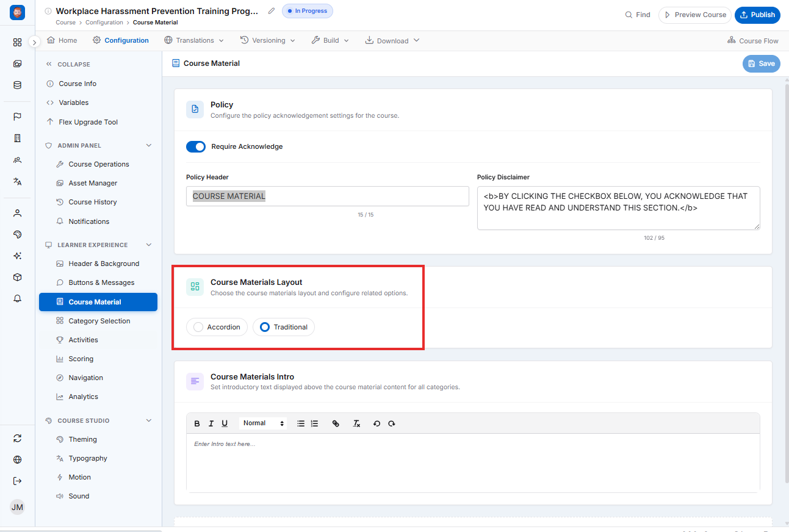Viewport: 789px width, 532px height.
Task: Click the logout icon in left rail
Action: 17,481
